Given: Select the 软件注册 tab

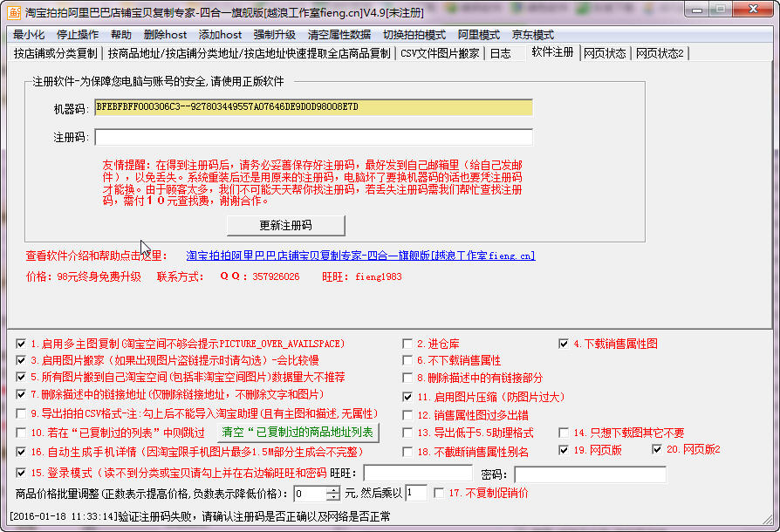Looking at the screenshot, I should 552,52.
